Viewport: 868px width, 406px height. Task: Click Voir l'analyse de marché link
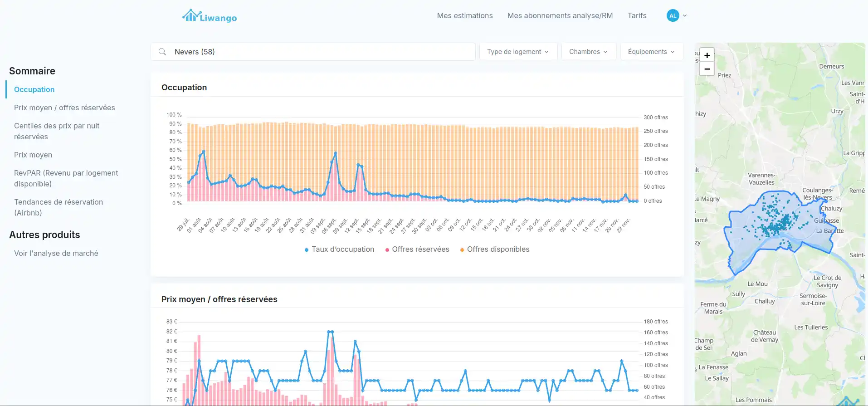point(56,253)
